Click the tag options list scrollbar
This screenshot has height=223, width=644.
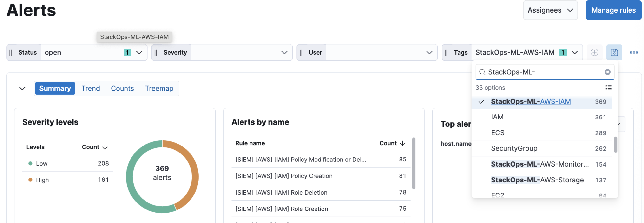tap(615, 145)
